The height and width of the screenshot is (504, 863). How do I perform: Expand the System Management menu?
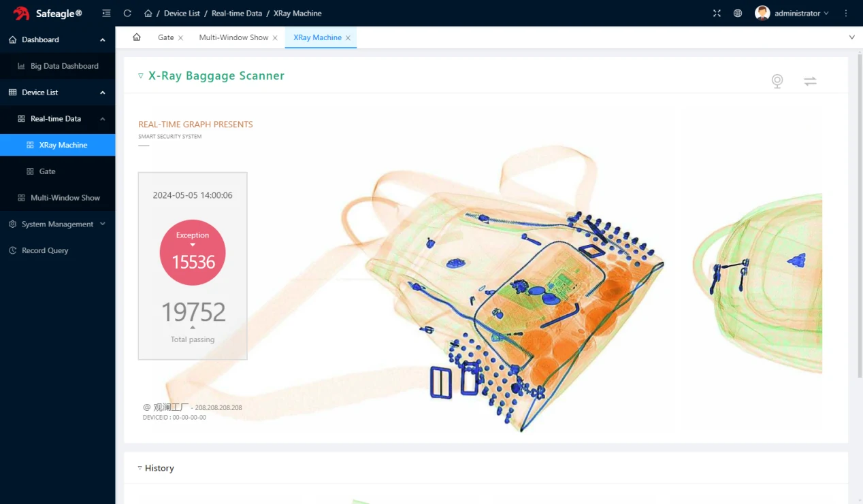(x=57, y=224)
